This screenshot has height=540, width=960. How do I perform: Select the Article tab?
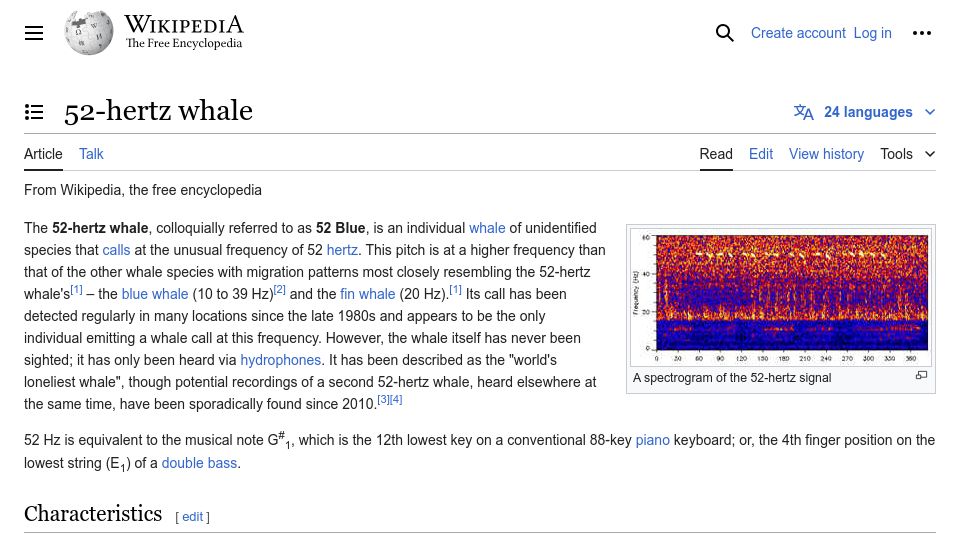43,154
